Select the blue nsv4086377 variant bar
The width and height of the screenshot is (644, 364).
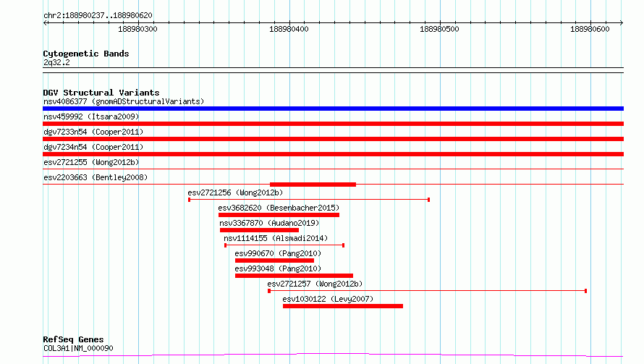click(333, 109)
